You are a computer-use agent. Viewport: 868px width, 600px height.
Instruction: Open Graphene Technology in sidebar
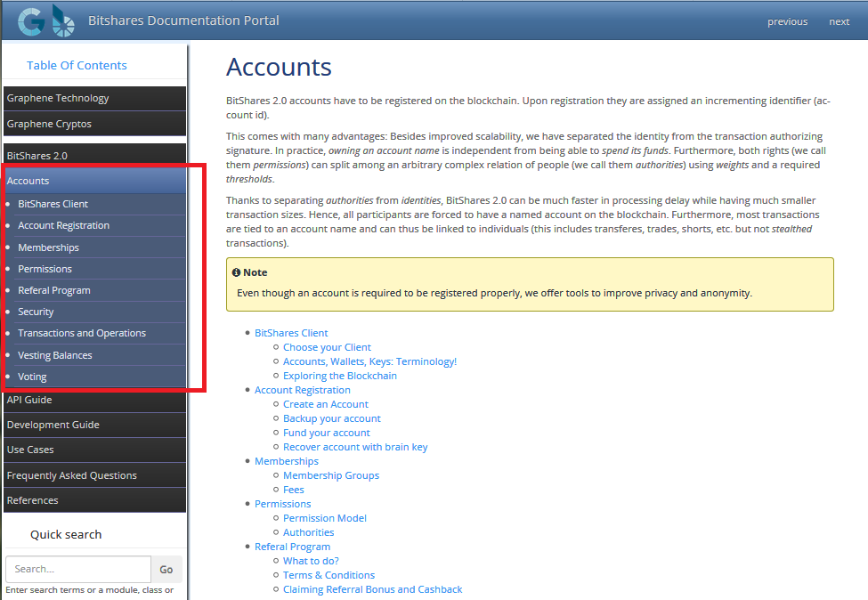tap(94, 99)
